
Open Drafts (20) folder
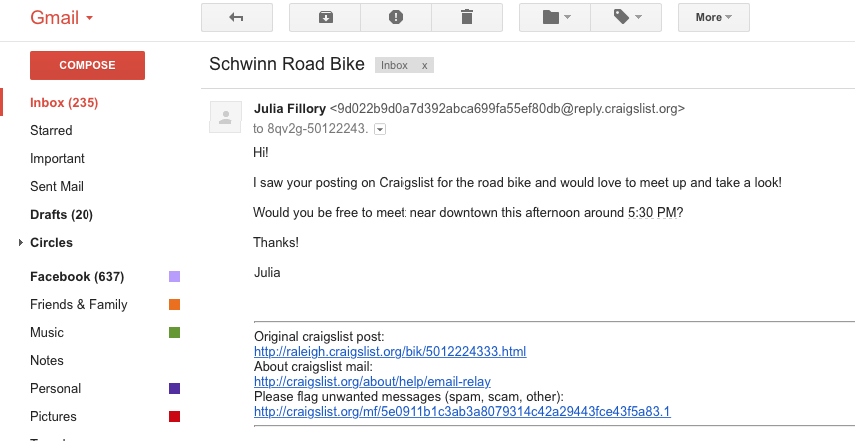click(61, 214)
